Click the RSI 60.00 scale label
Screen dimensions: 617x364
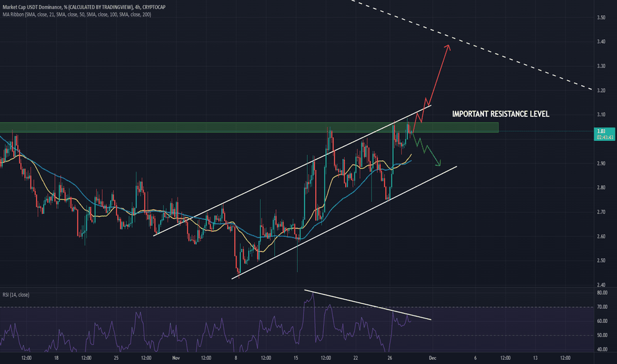pos(602,321)
